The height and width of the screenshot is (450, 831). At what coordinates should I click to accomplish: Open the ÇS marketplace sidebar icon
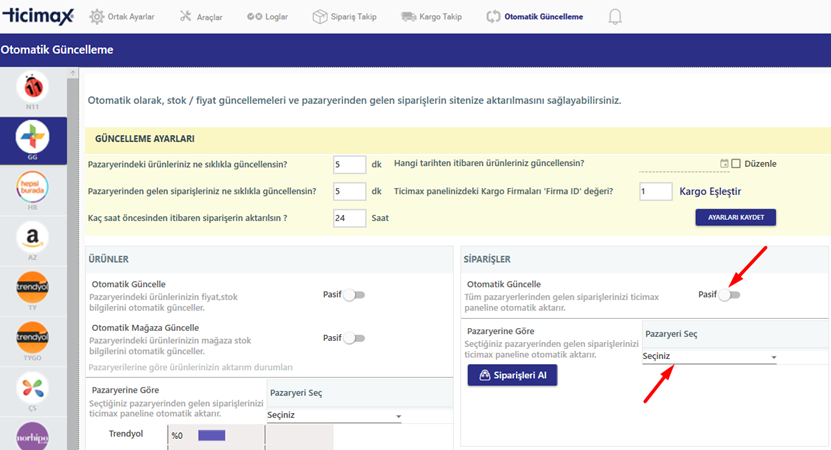click(x=32, y=388)
